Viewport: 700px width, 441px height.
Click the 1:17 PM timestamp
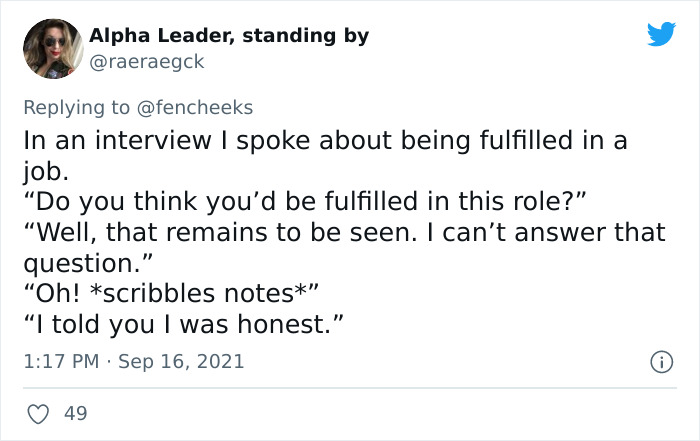click(61, 360)
